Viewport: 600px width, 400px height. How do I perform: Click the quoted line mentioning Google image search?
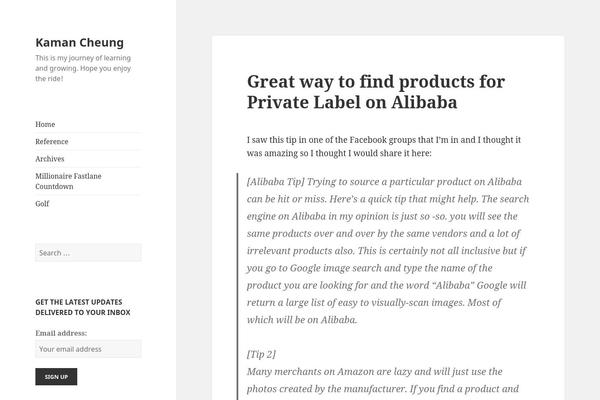tap(380, 268)
